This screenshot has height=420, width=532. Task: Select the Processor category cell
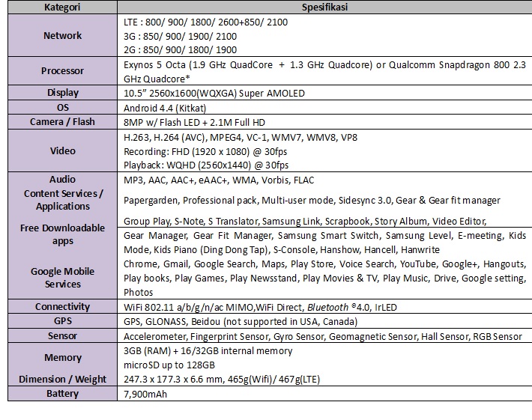[62, 71]
